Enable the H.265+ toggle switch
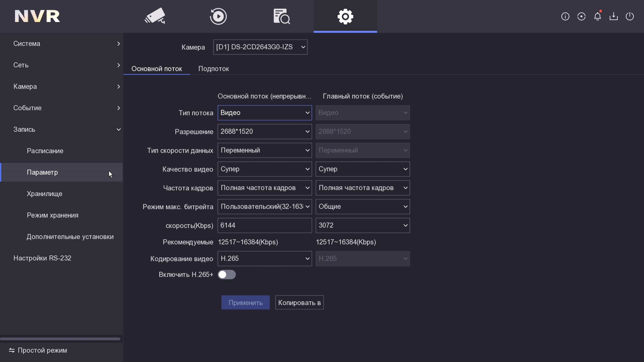The image size is (644, 362). pyautogui.click(x=226, y=274)
